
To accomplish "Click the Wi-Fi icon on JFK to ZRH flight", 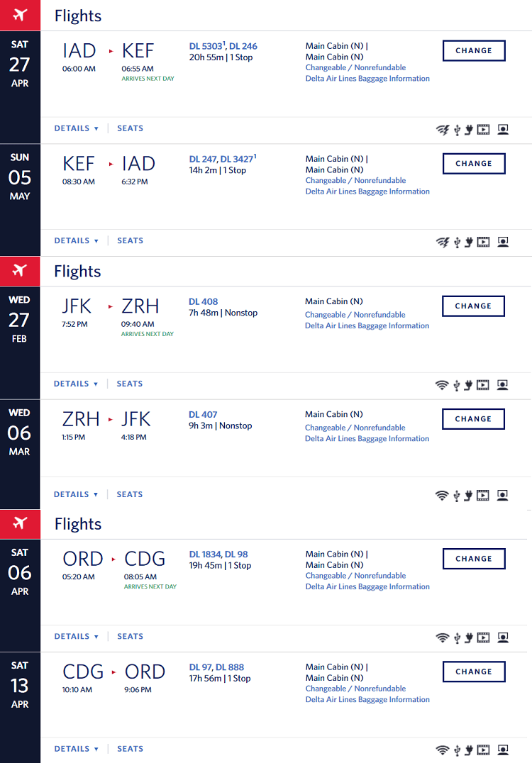I will [x=441, y=385].
